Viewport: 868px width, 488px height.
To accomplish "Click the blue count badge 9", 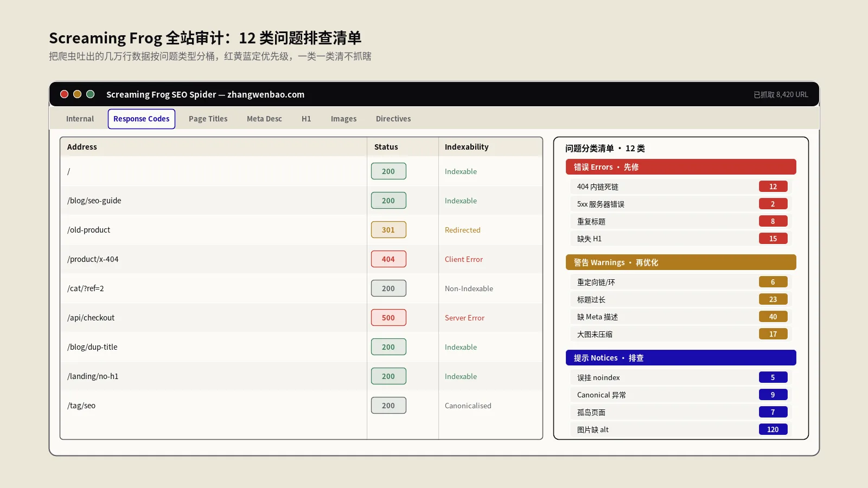I will click(x=773, y=395).
